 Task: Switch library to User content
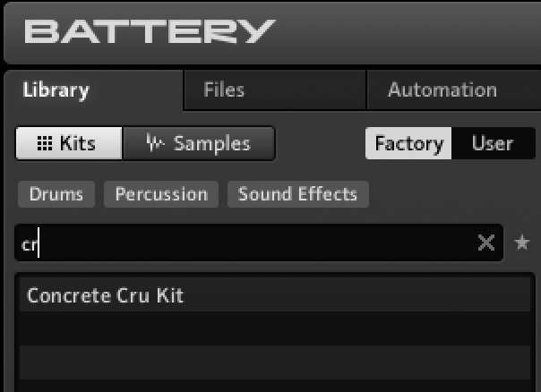(492, 143)
